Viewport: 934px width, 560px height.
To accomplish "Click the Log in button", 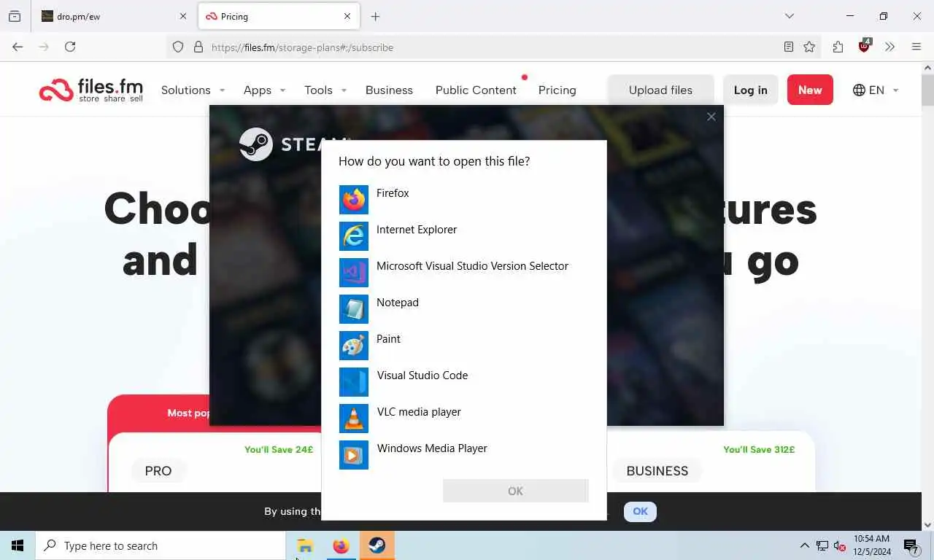I will (750, 90).
